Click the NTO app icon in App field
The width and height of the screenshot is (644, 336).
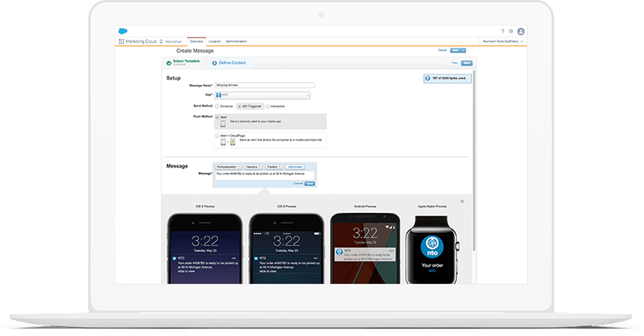219,95
